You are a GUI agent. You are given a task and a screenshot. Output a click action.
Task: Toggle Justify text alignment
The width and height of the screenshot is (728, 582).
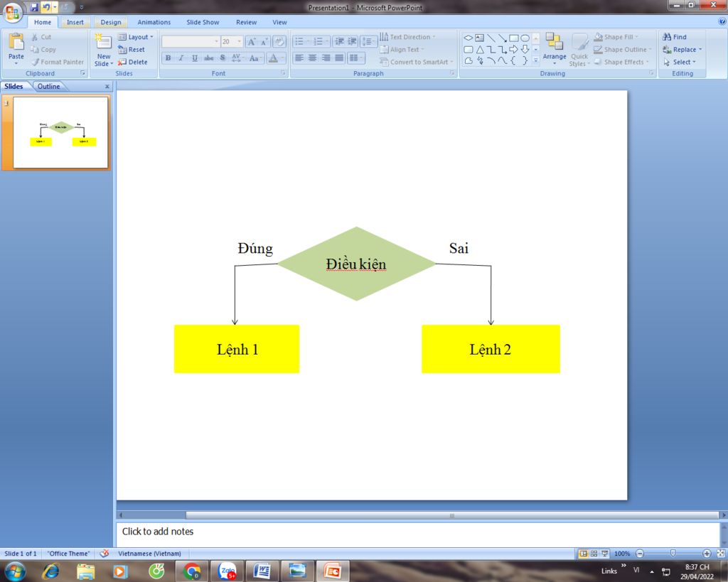click(339, 58)
